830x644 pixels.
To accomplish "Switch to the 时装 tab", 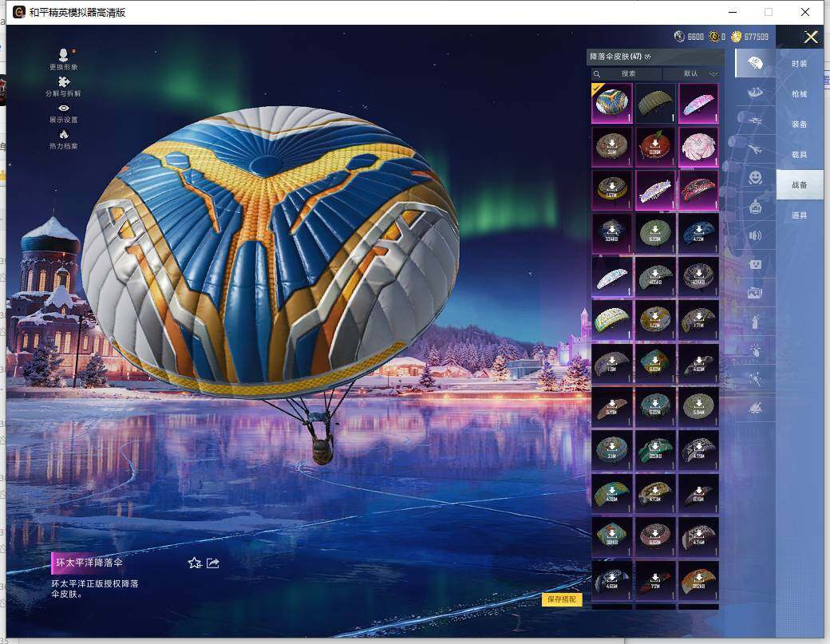I will click(x=800, y=64).
